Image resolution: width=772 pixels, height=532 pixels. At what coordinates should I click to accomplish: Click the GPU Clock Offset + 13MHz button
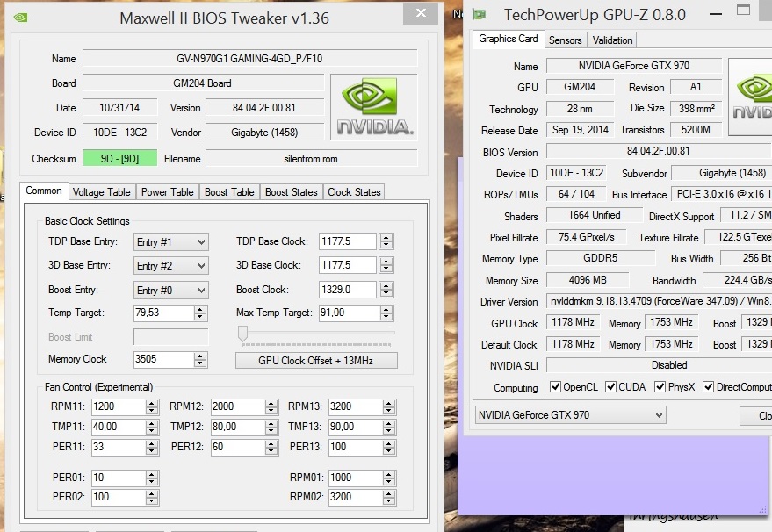pyautogui.click(x=316, y=360)
